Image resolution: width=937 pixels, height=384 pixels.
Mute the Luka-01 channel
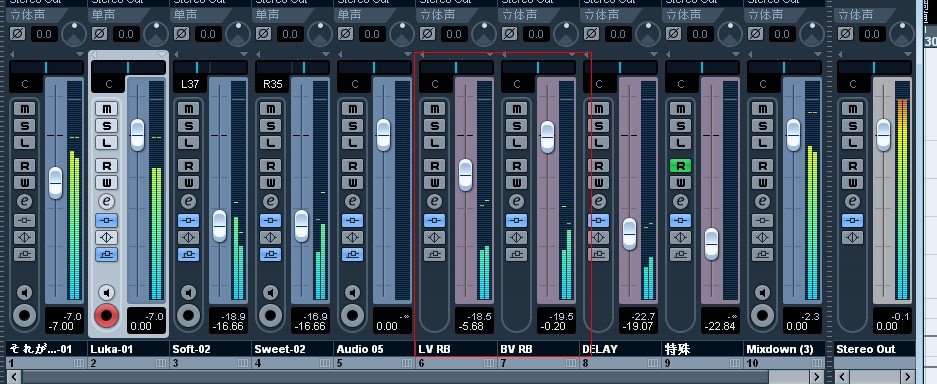pos(106,109)
